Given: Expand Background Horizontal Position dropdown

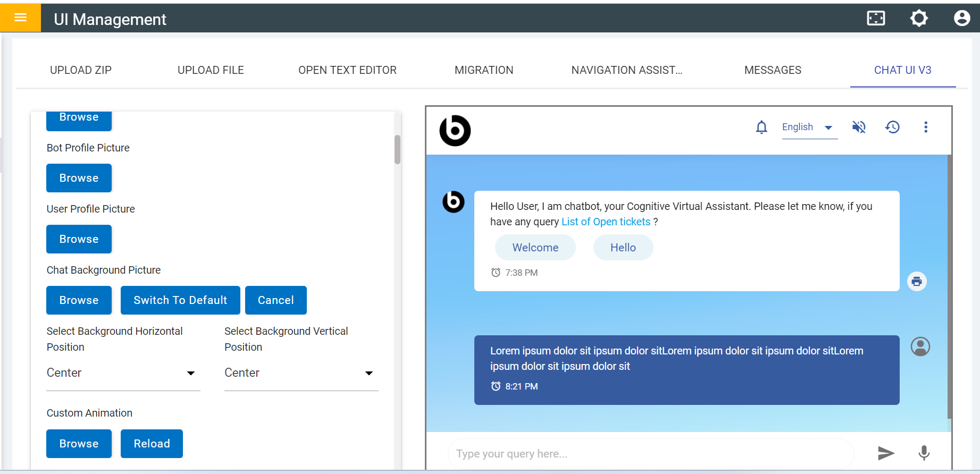Looking at the screenshot, I should [x=123, y=373].
